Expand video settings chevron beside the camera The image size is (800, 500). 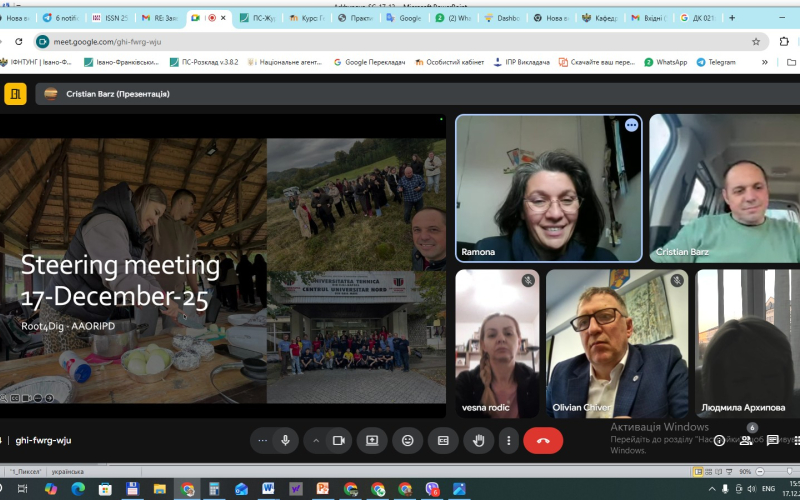[x=316, y=440]
